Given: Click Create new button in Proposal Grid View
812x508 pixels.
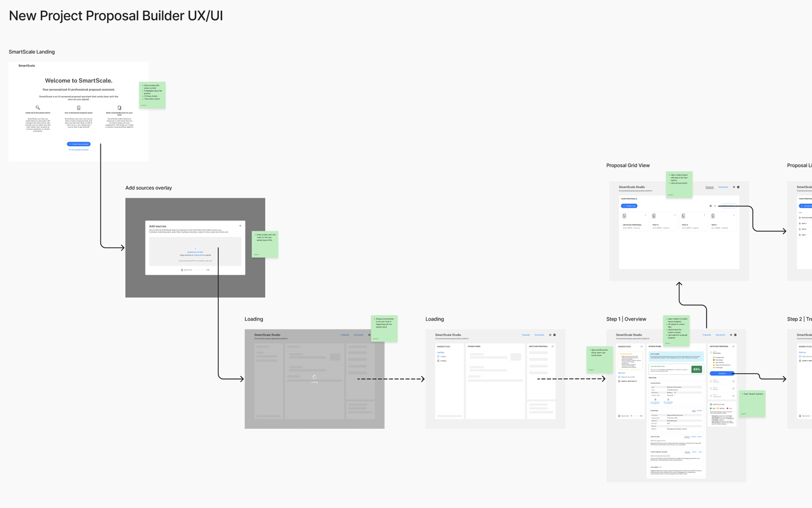Looking at the screenshot, I should coord(629,206).
